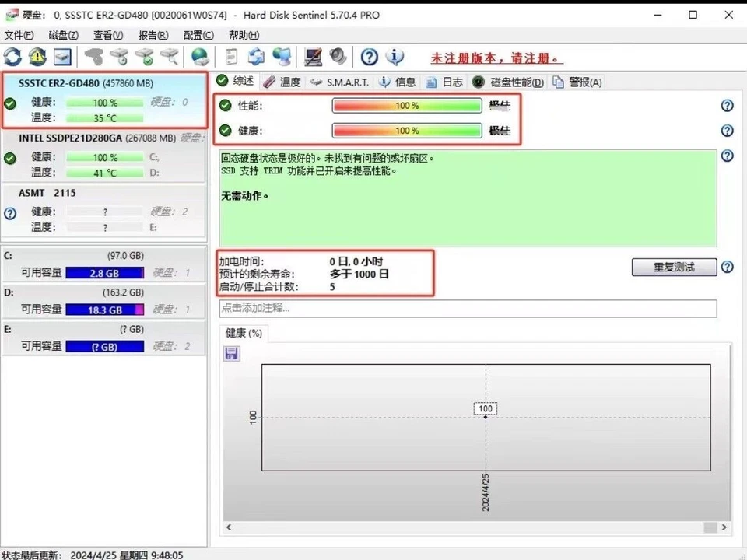Switch to the 日志 tab

click(444, 82)
